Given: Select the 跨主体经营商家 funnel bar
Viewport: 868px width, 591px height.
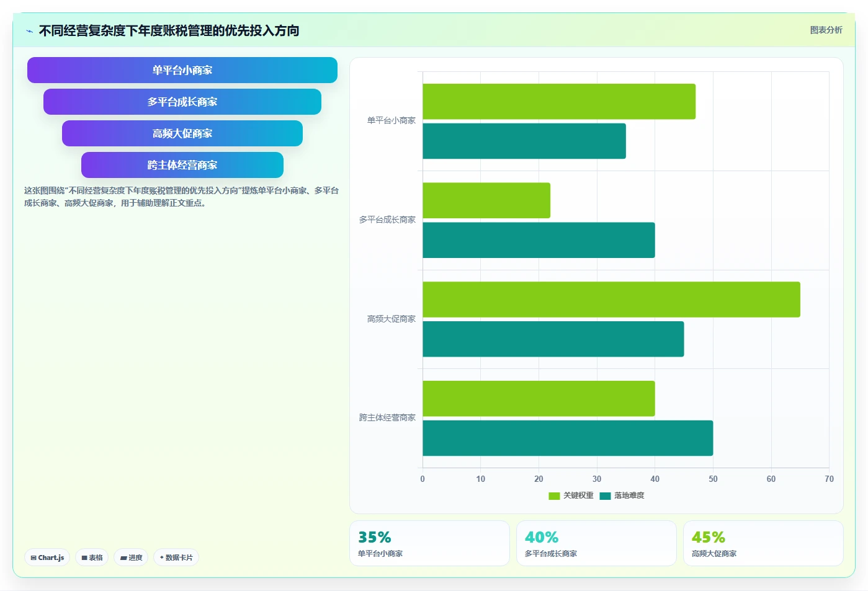Looking at the screenshot, I should pos(182,165).
